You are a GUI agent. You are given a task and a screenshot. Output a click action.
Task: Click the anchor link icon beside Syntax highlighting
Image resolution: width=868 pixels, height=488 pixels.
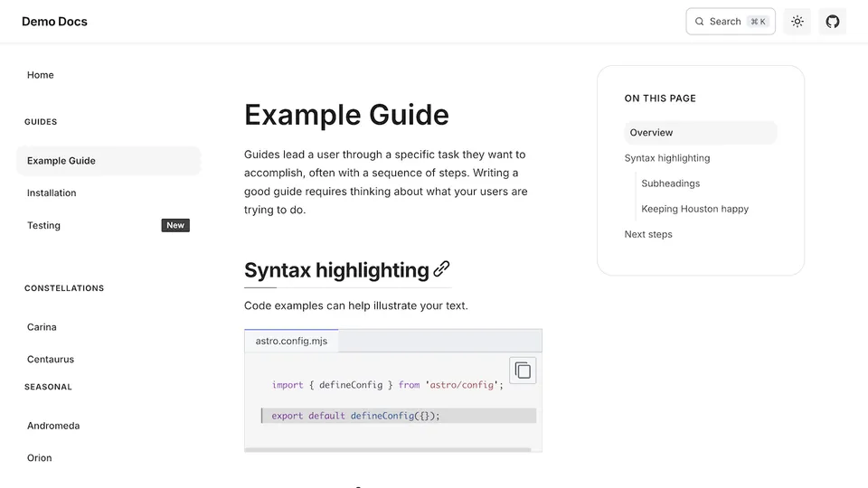pyautogui.click(x=441, y=268)
